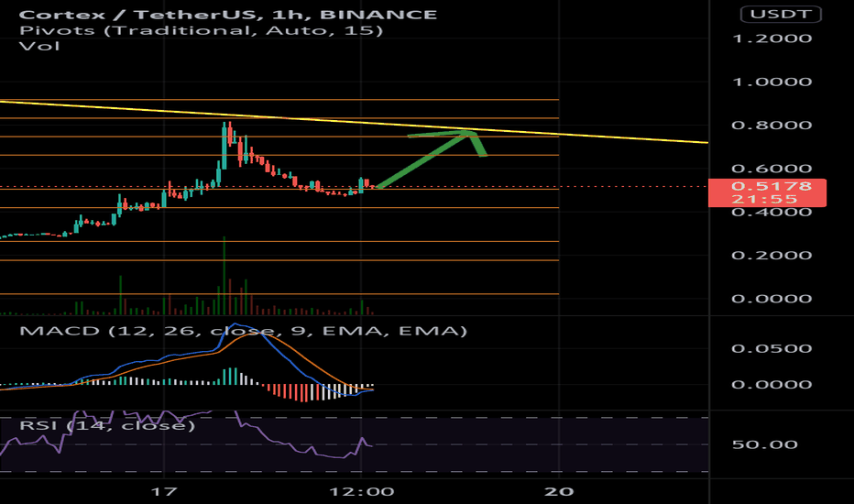Viewport: 854px width, 504px height.
Task: Click the 17 date label on time axis
Action: tap(164, 491)
